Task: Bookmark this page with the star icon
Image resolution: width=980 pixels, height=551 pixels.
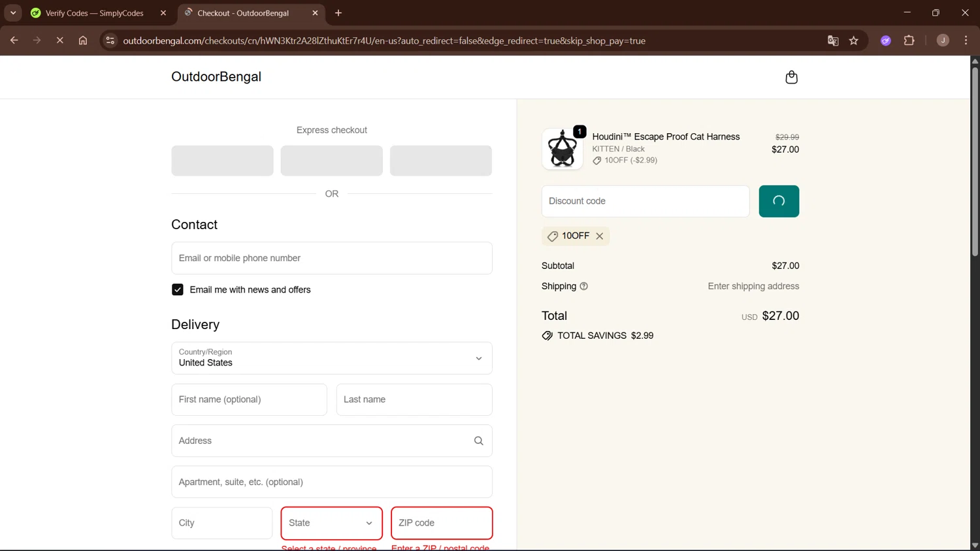Action: (x=853, y=40)
